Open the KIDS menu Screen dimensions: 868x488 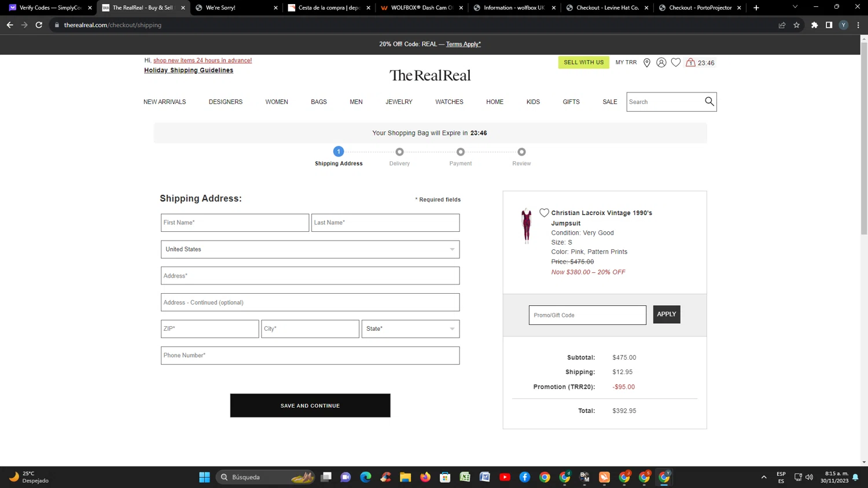click(x=534, y=102)
